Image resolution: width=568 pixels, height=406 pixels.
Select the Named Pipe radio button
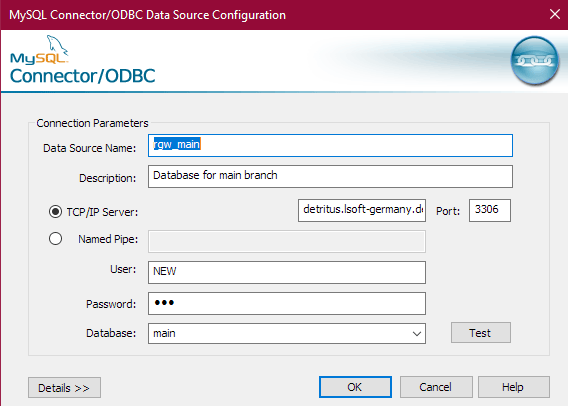[x=55, y=239]
